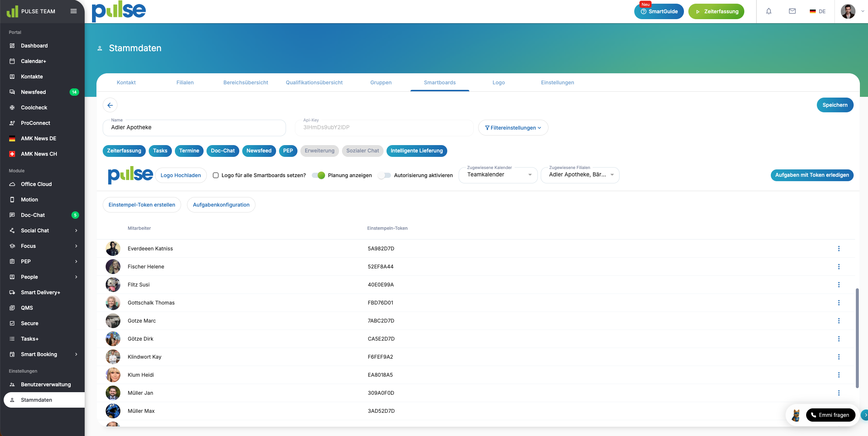
Task: Click the back arrow button
Action: pyautogui.click(x=110, y=105)
